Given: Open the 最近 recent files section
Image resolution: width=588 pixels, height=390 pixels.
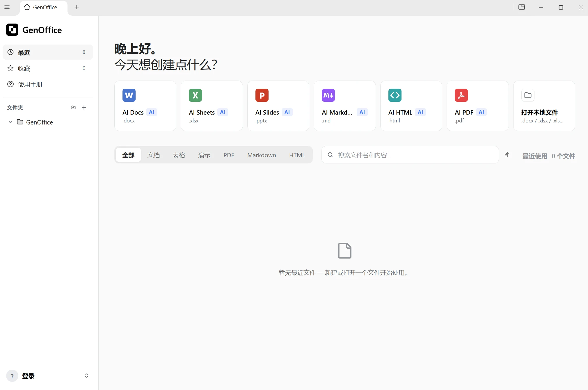Looking at the screenshot, I should (48, 52).
